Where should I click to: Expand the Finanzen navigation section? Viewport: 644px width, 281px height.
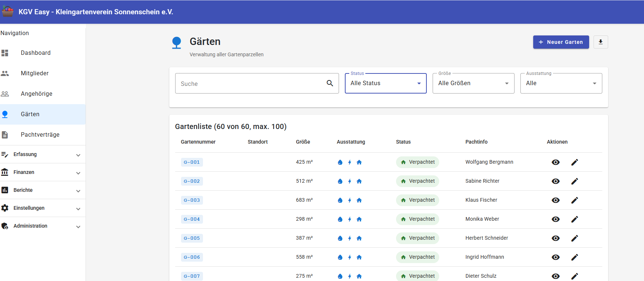[43, 172]
